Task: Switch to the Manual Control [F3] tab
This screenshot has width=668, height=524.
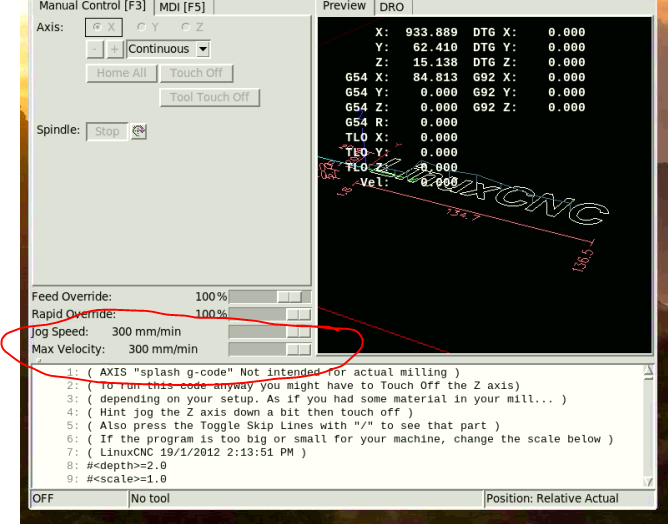Action: (x=92, y=6)
